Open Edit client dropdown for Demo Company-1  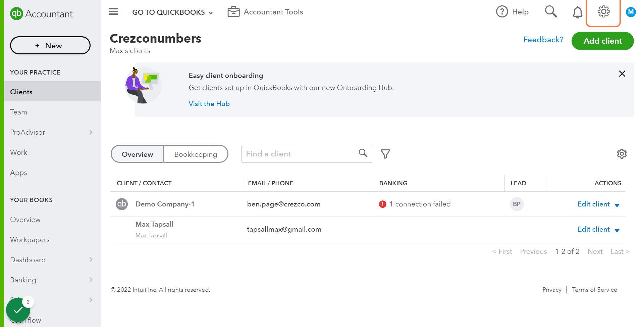(x=618, y=205)
